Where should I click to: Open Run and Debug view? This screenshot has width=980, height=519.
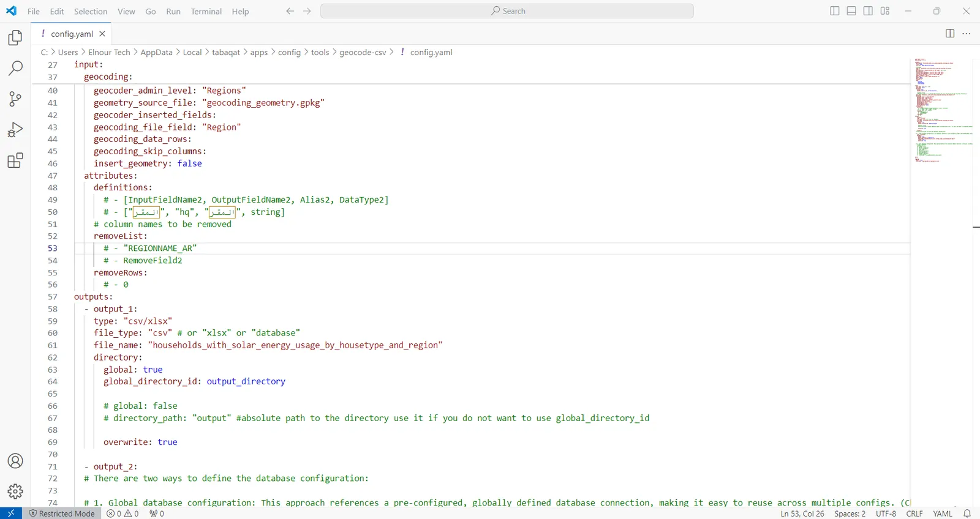point(15,130)
